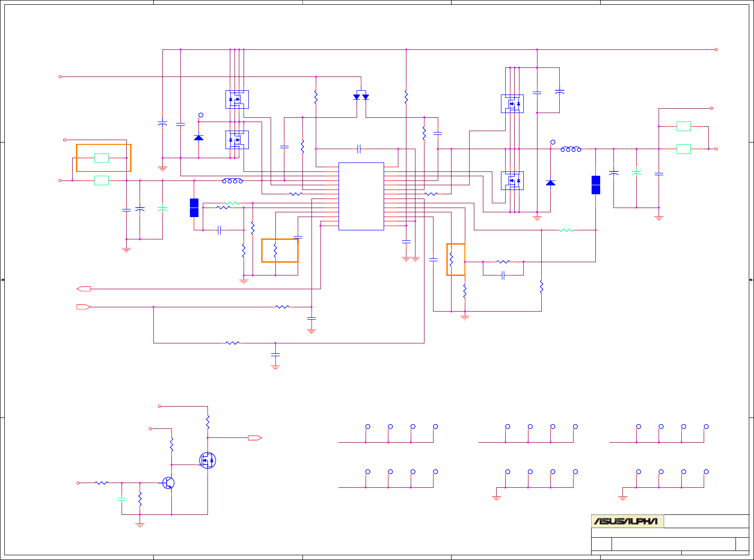Click the terminal circle ending the top rail
The width and height of the screenshot is (754, 560).
716,49
